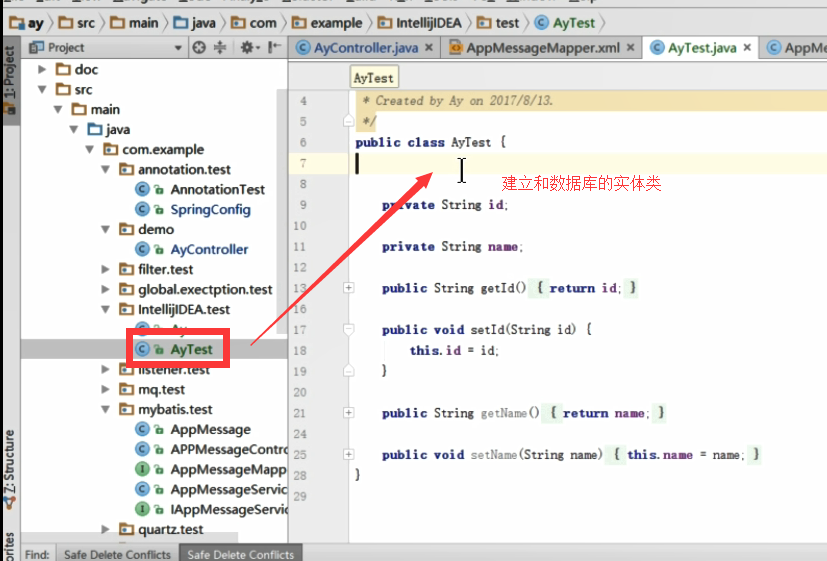
Task: Open the Project view dropdown
Action: (178, 48)
